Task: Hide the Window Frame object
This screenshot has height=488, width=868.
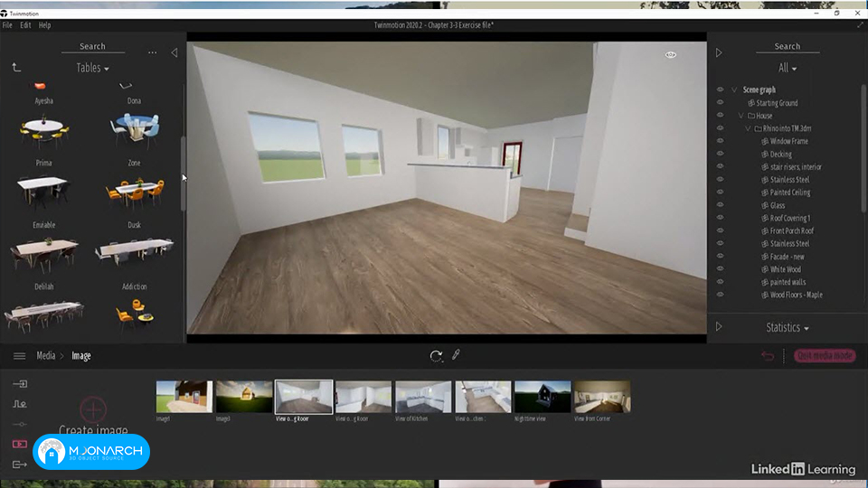Action: pyautogui.click(x=721, y=141)
